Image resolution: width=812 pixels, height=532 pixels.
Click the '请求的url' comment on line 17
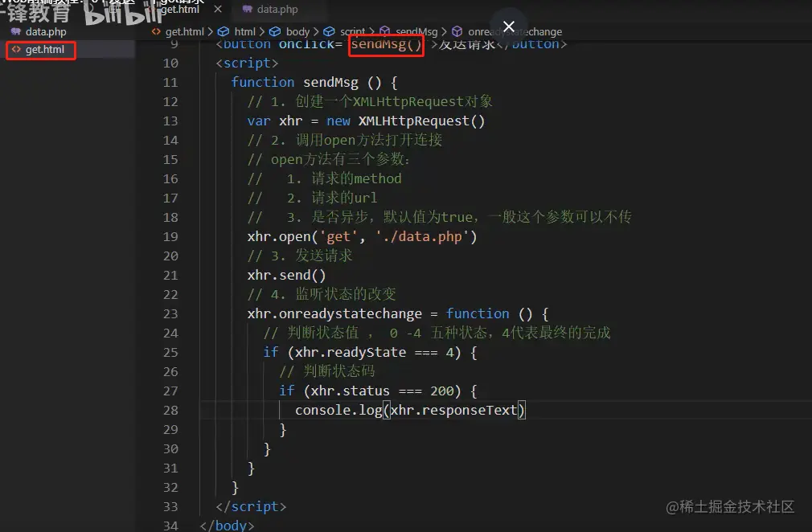click(344, 198)
